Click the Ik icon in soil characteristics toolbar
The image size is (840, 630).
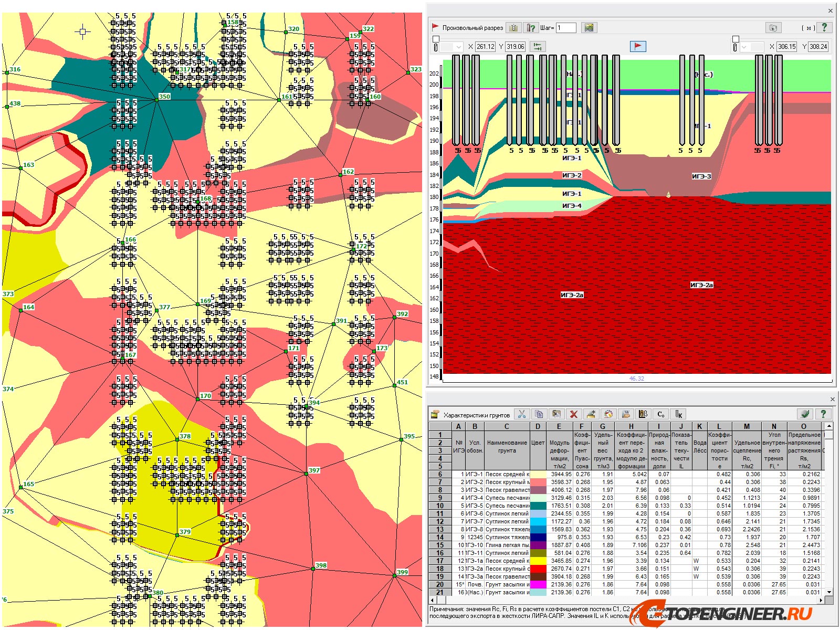pos(679,414)
